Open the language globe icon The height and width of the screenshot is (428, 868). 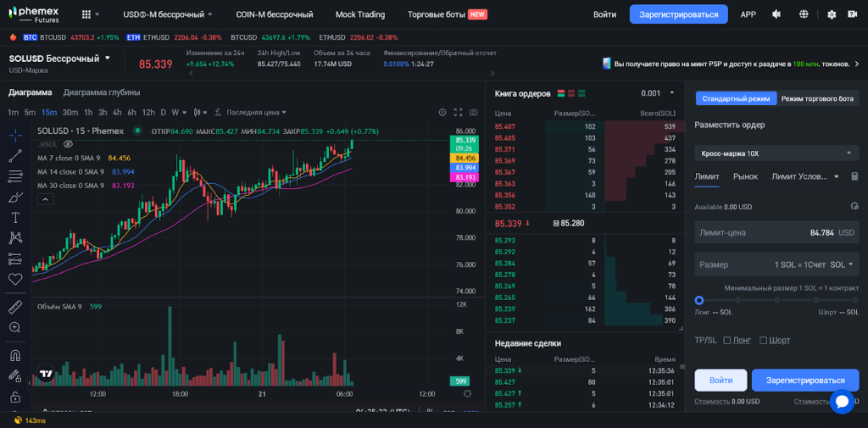pyautogui.click(x=803, y=14)
